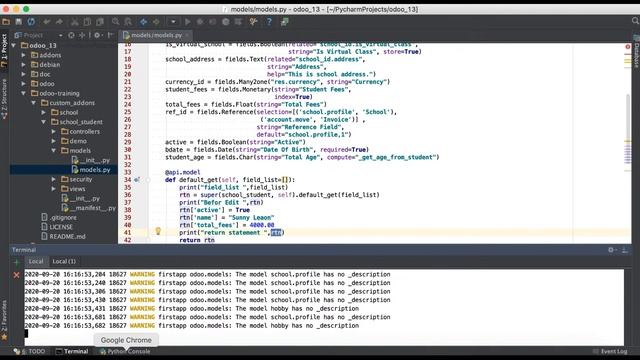Screen dimensions: 640x360
Task: Click the Debug bug icon
Action: click(200, 22)
